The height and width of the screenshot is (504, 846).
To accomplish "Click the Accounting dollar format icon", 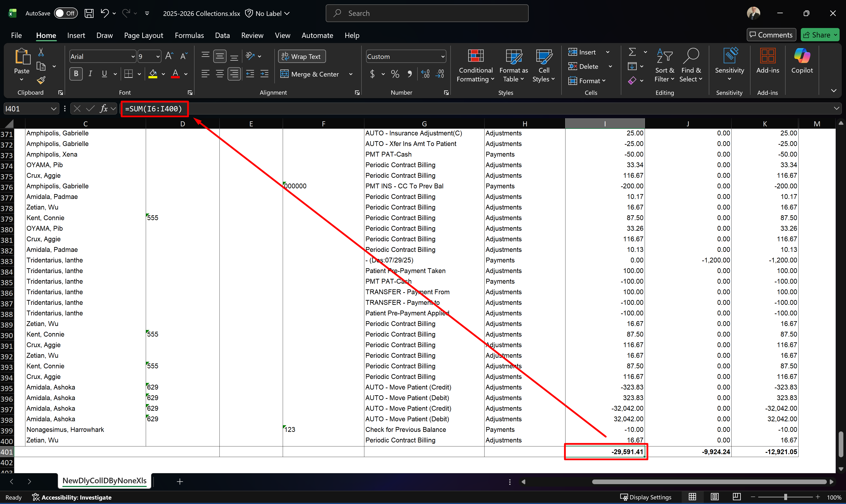I will point(372,74).
